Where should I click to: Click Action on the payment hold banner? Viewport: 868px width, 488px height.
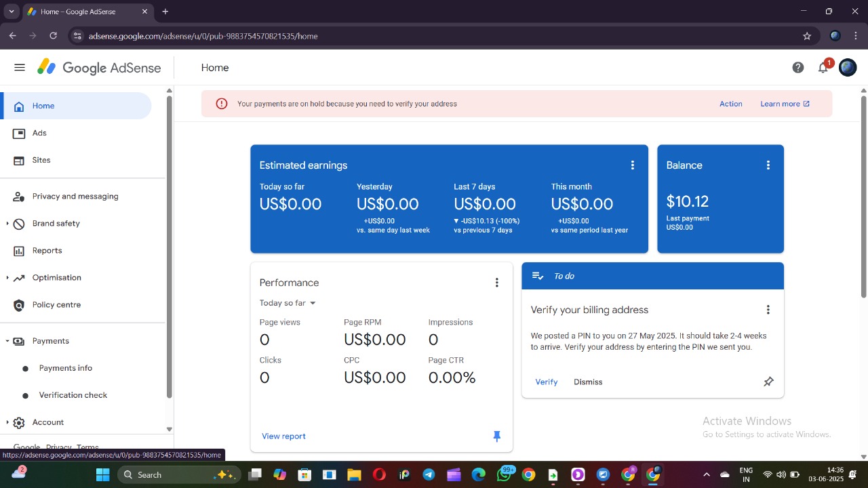(x=730, y=104)
